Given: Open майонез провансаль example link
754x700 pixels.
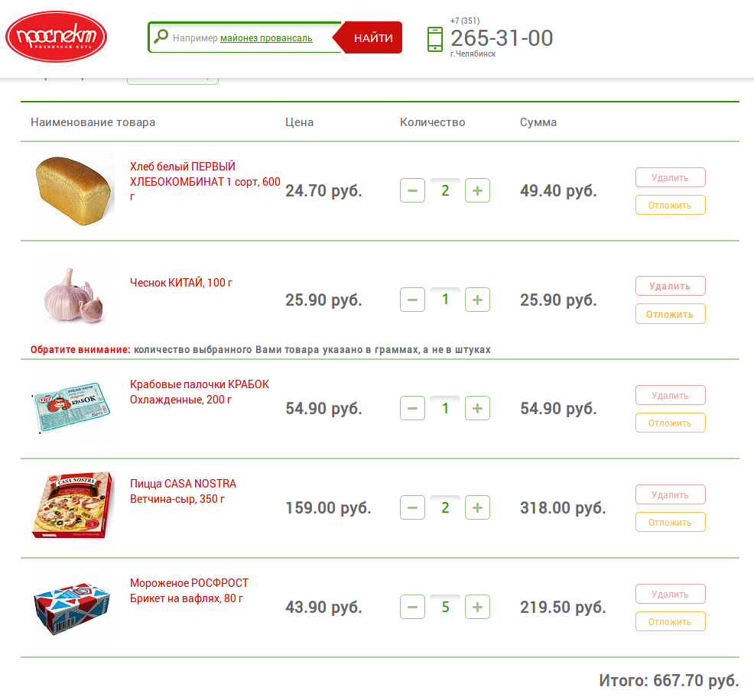Looking at the screenshot, I should click(266, 38).
